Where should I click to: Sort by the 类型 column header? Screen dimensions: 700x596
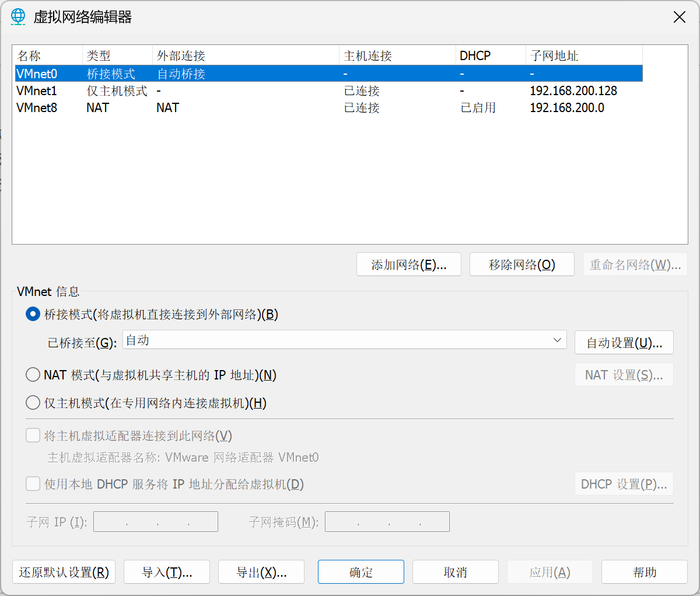tap(118, 55)
